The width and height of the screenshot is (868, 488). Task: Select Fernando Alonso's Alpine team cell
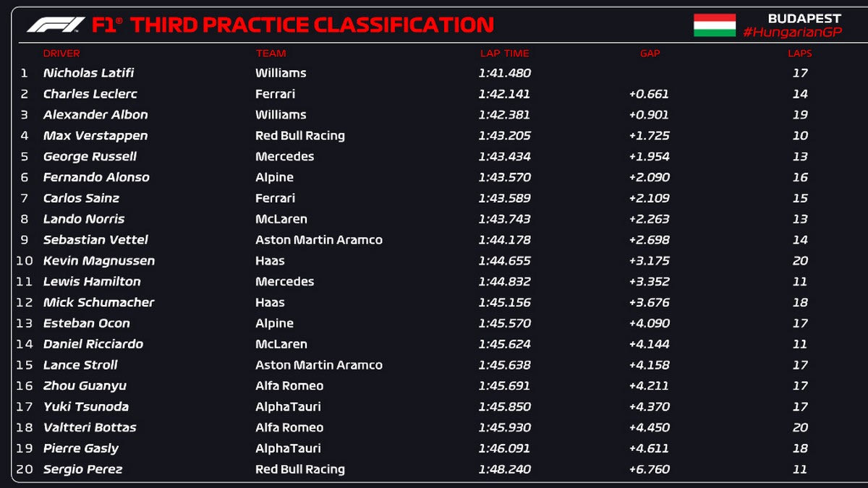[x=274, y=177]
